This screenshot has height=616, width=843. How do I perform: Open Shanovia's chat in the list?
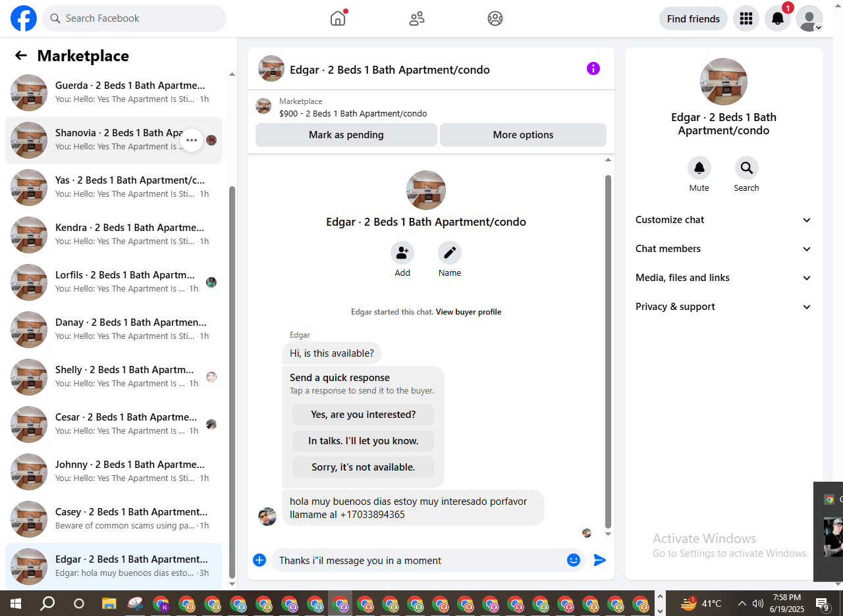coord(113,140)
